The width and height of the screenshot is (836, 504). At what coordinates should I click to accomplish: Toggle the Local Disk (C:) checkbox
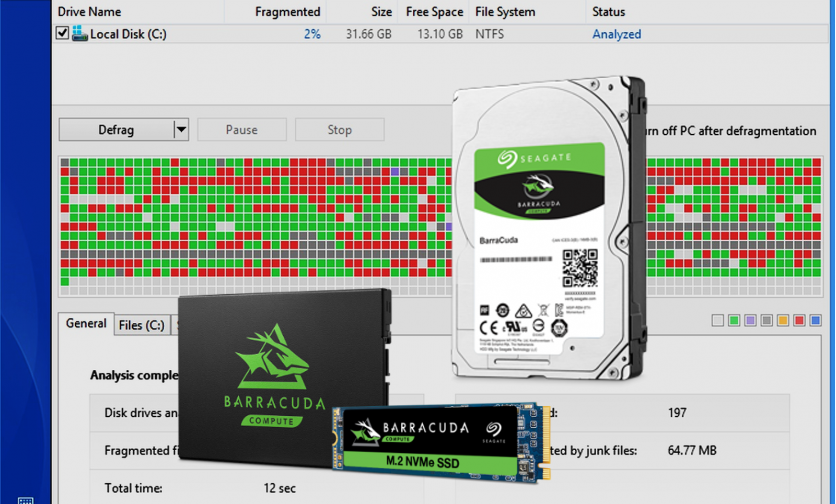(62, 33)
